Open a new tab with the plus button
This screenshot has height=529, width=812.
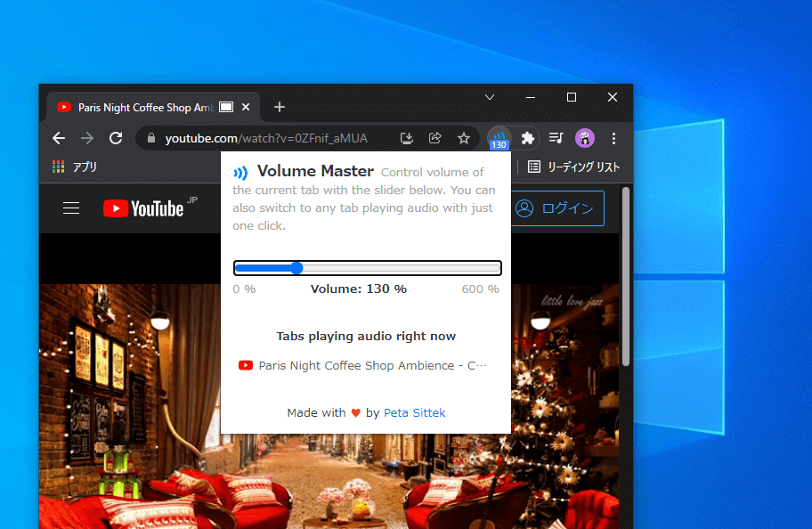point(280,107)
